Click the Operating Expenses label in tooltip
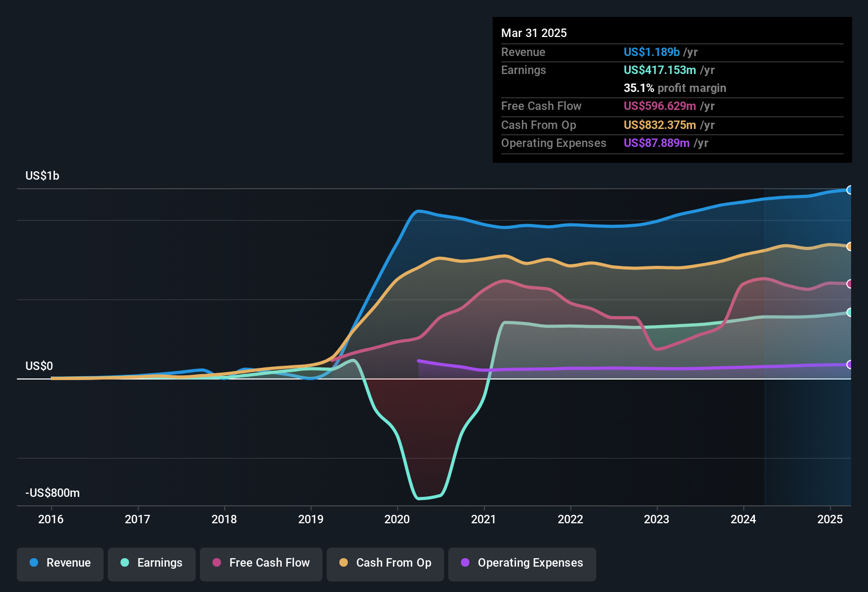The image size is (868, 592). click(553, 143)
